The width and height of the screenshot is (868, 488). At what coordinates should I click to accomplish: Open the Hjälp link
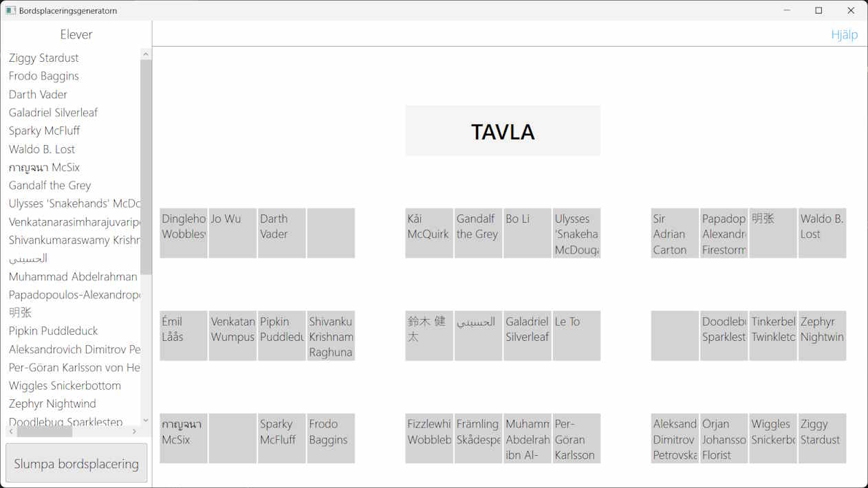coord(844,34)
